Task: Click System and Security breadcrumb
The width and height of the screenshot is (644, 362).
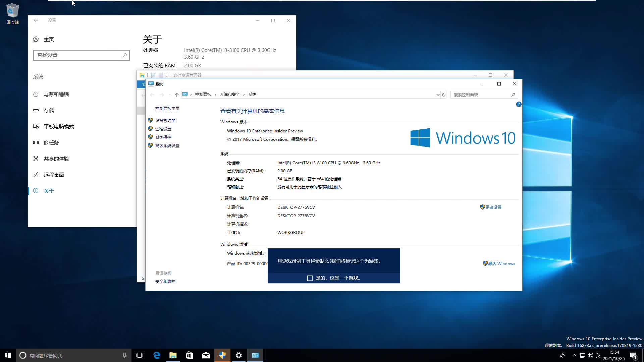Action: pyautogui.click(x=230, y=95)
